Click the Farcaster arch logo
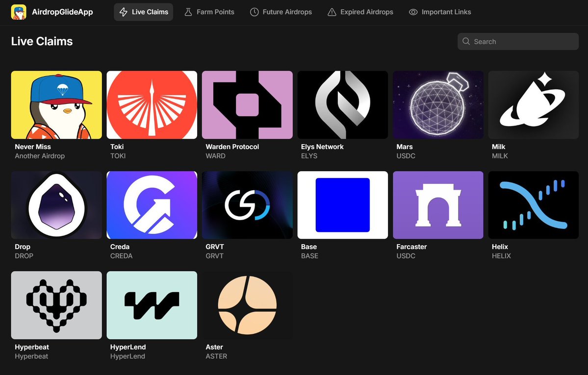Screen dimensions: 588x375 point(438,205)
